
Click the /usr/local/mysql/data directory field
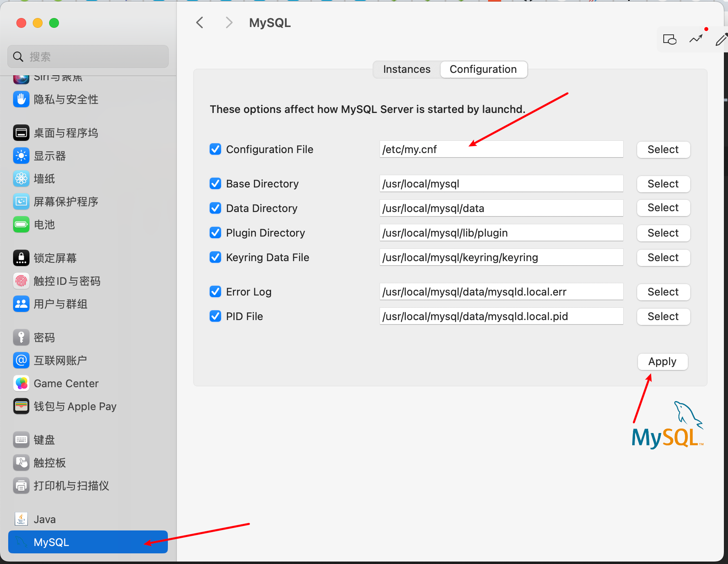click(x=501, y=208)
